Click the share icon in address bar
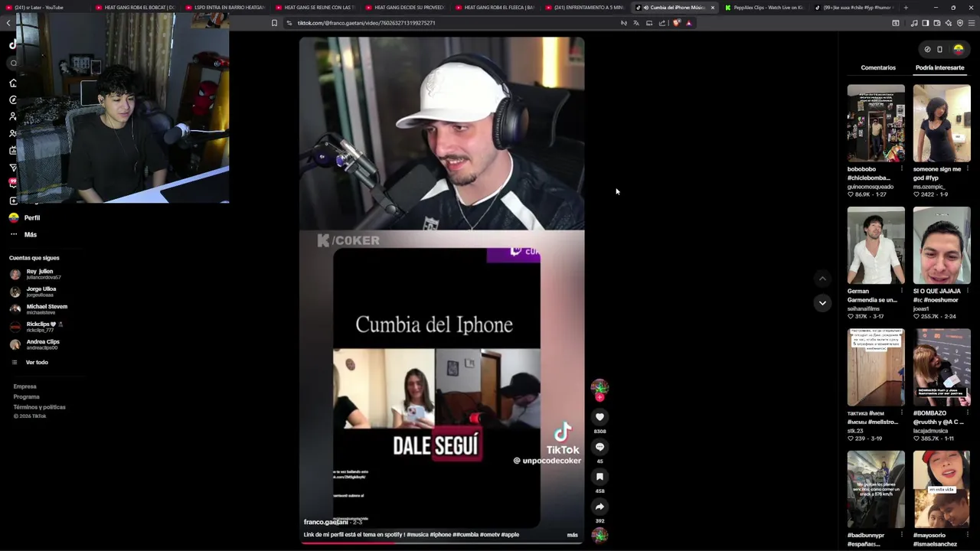 [x=662, y=23]
